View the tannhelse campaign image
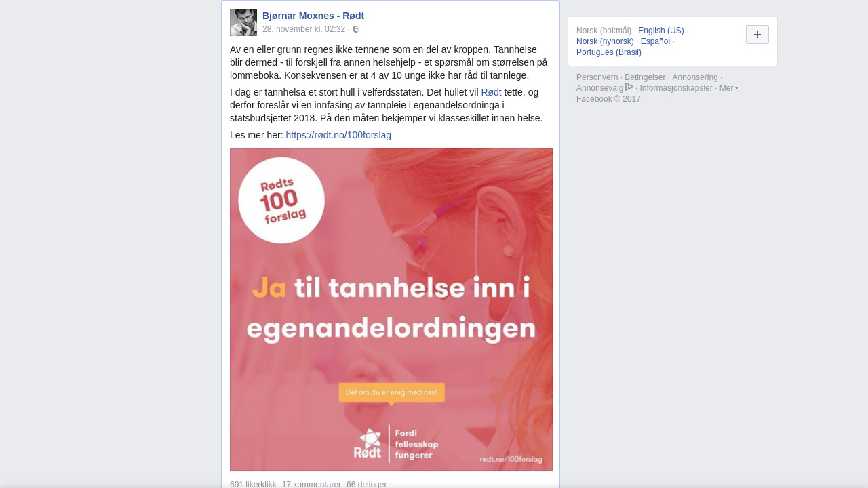This screenshot has width=868, height=488. click(391, 310)
